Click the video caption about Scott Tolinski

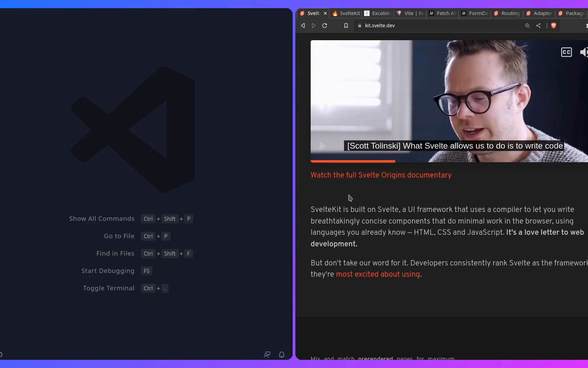[455, 146]
